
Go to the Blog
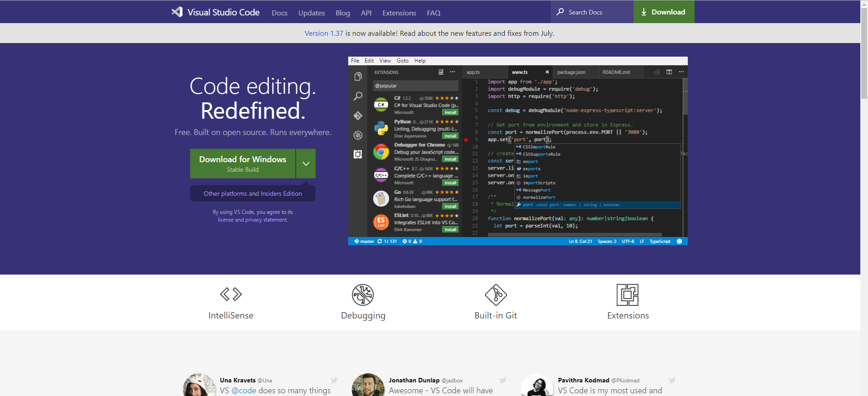(343, 13)
